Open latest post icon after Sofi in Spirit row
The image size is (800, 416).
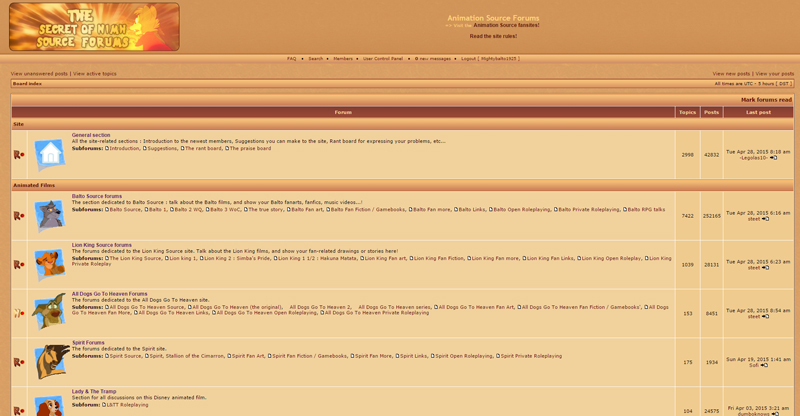pyautogui.click(x=764, y=365)
